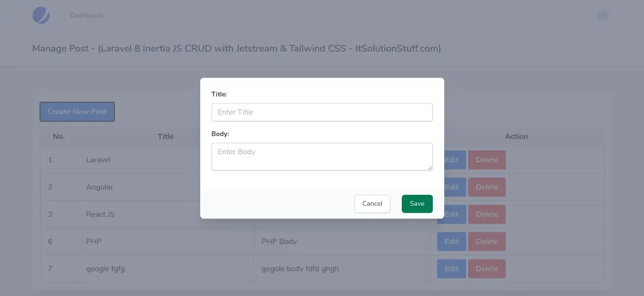Click the Jetstream logo icon
This screenshot has height=296, width=644.
pos(41,15)
